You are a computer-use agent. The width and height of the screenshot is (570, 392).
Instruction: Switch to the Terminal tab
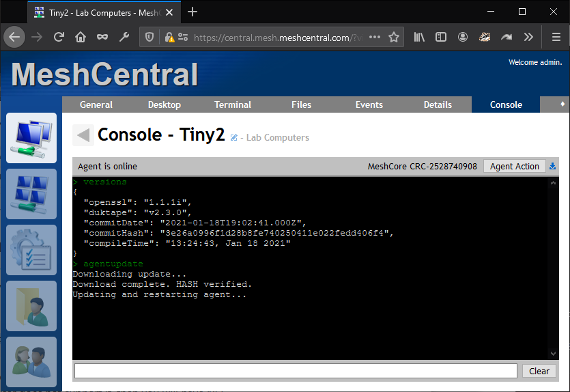pos(233,104)
